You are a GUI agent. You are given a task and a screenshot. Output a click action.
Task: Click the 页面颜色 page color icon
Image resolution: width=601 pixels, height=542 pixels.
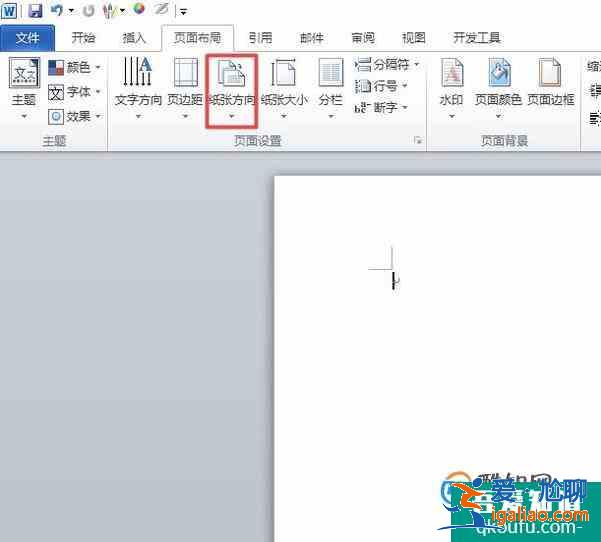click(499, 72)
